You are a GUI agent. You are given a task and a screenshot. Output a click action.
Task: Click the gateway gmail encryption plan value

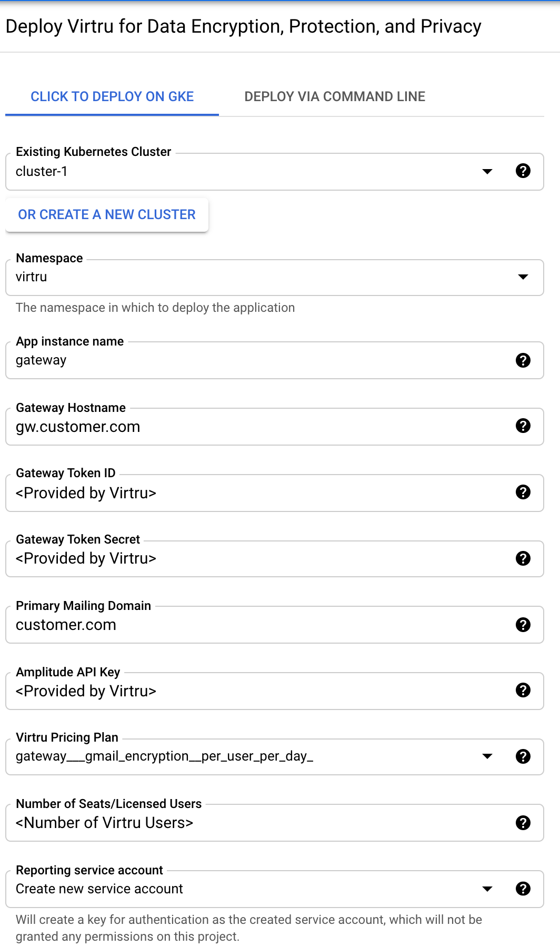point(164,756)
